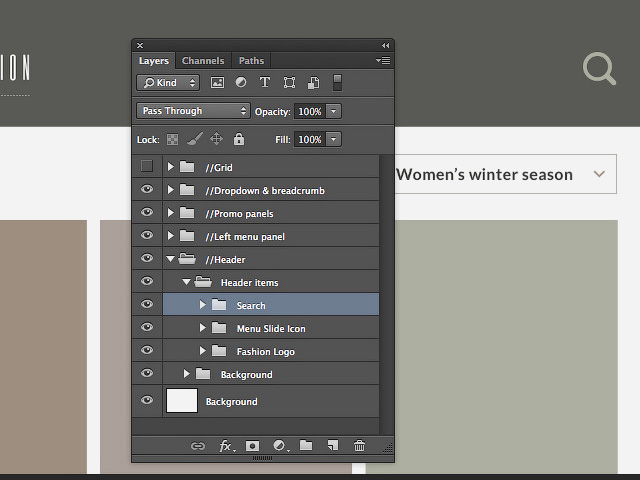Hide the //Promo panels group
Viewport: 640px width, 480px height.
click(x=147, y=213)
